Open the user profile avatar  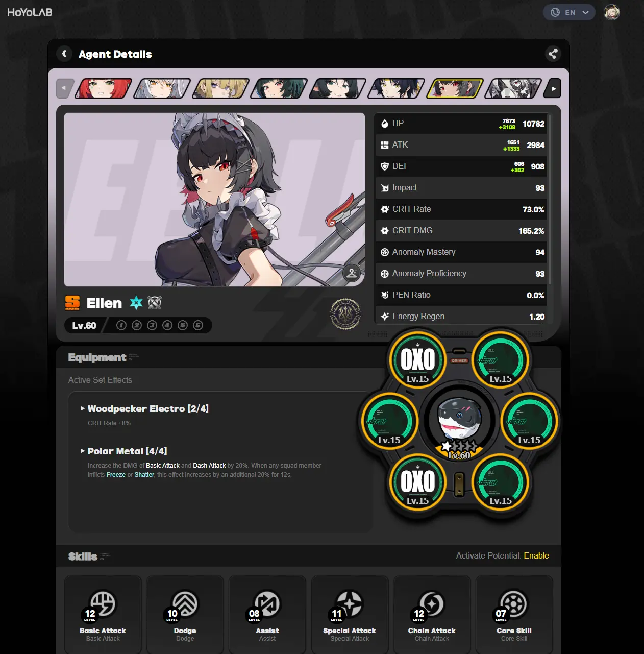(x=612, y=12)
